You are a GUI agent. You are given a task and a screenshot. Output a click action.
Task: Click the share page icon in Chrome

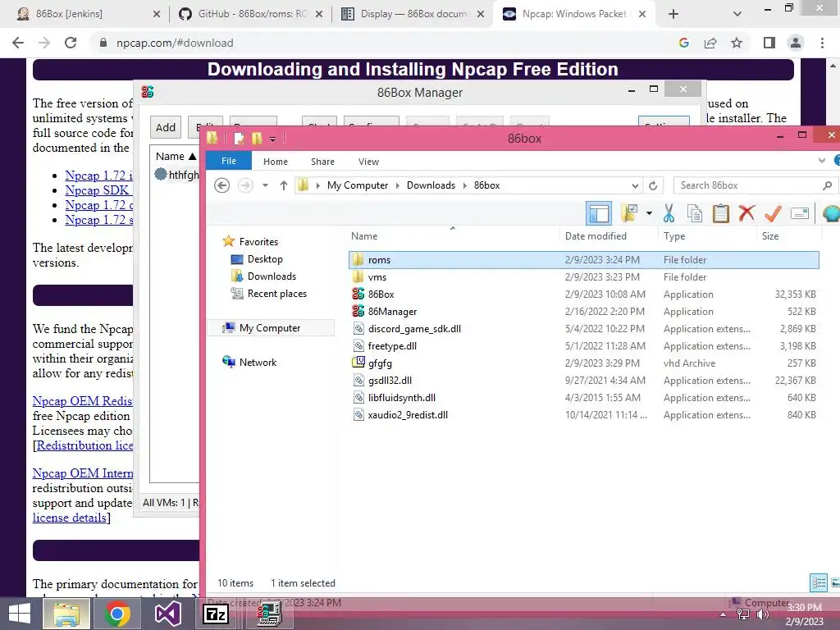710,43
